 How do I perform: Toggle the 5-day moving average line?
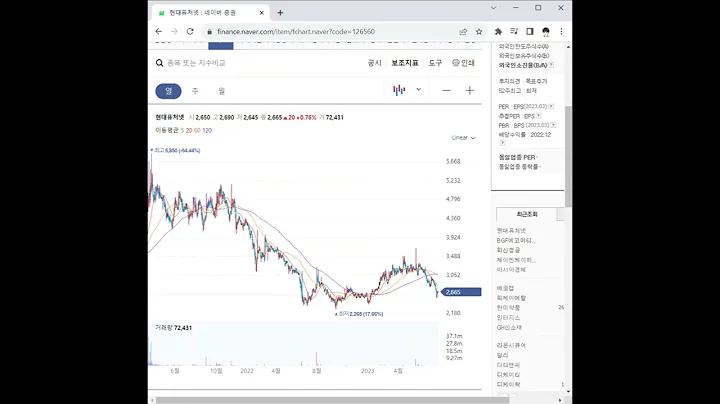tap(182, 130)
